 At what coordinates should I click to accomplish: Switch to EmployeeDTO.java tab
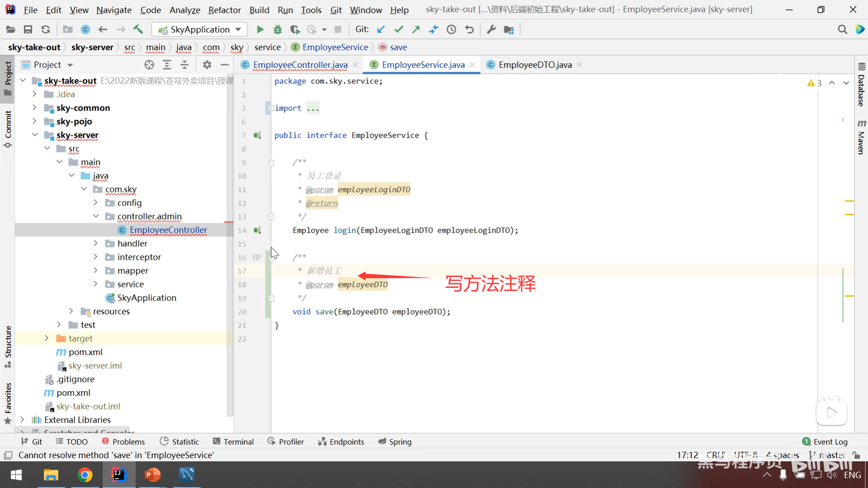[535, 65]
